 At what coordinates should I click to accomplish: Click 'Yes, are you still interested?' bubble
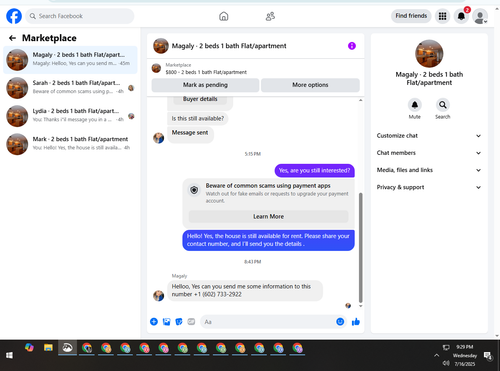pos(314,170)
